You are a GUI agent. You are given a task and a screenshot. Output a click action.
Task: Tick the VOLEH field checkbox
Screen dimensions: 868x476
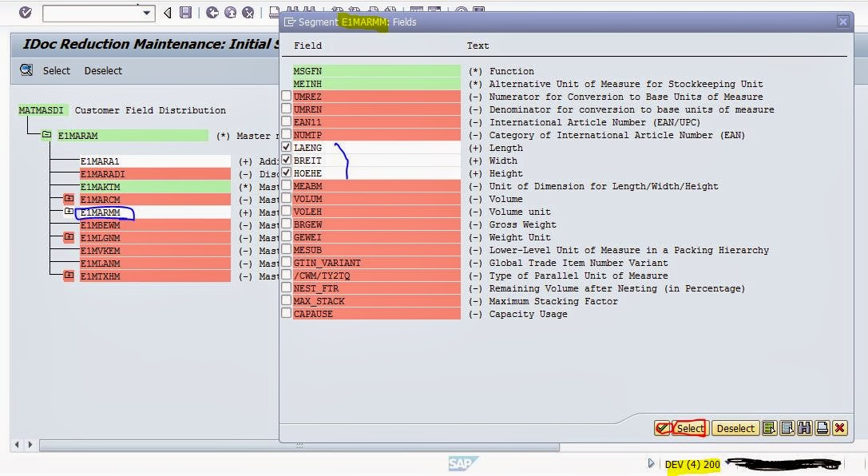point(286,211)
